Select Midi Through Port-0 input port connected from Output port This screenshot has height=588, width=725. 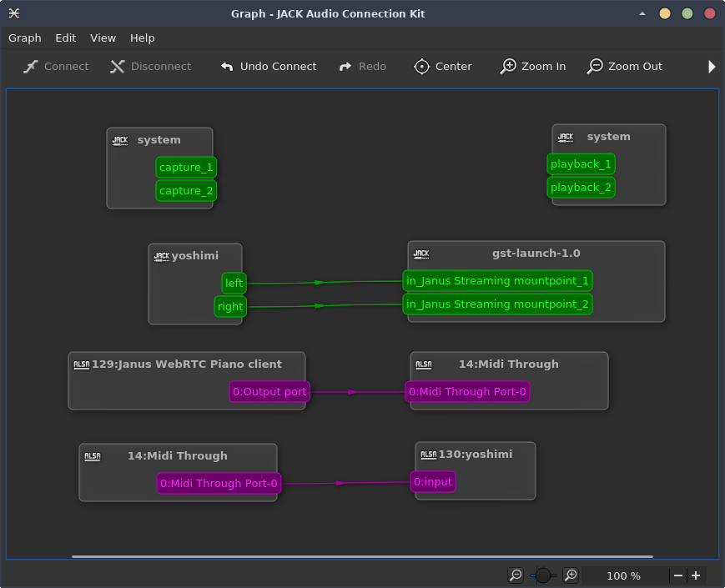point(467,391)
